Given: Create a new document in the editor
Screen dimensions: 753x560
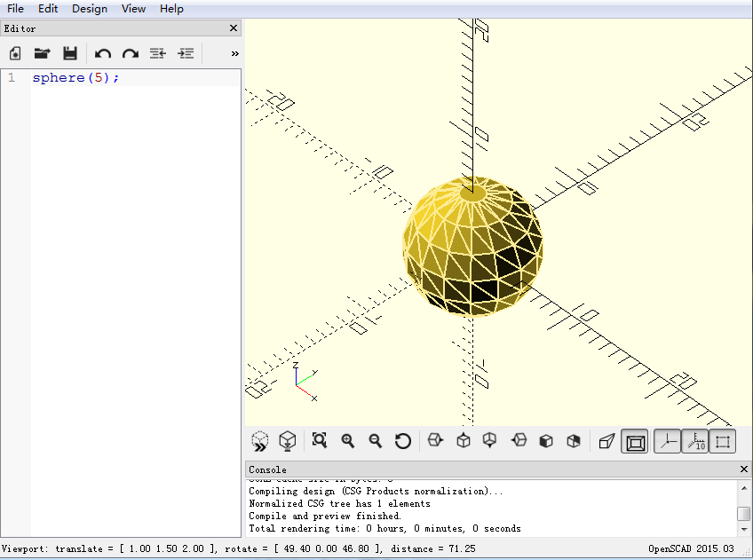Looking at the screenshot, I should point(14,53).
